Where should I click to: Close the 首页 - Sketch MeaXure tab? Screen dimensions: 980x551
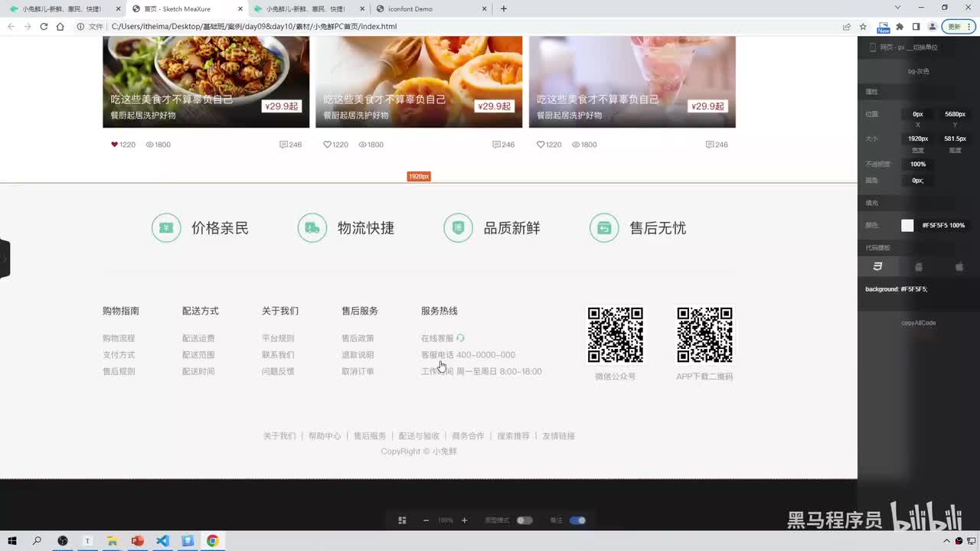240,9
